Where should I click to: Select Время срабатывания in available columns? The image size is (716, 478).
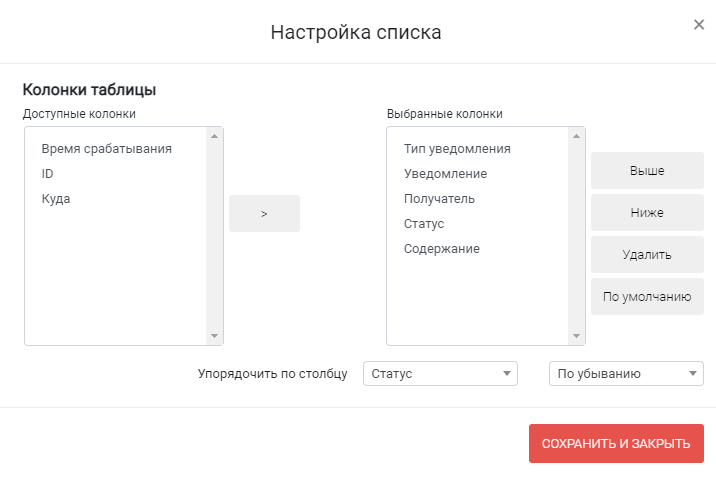(106, 149)
